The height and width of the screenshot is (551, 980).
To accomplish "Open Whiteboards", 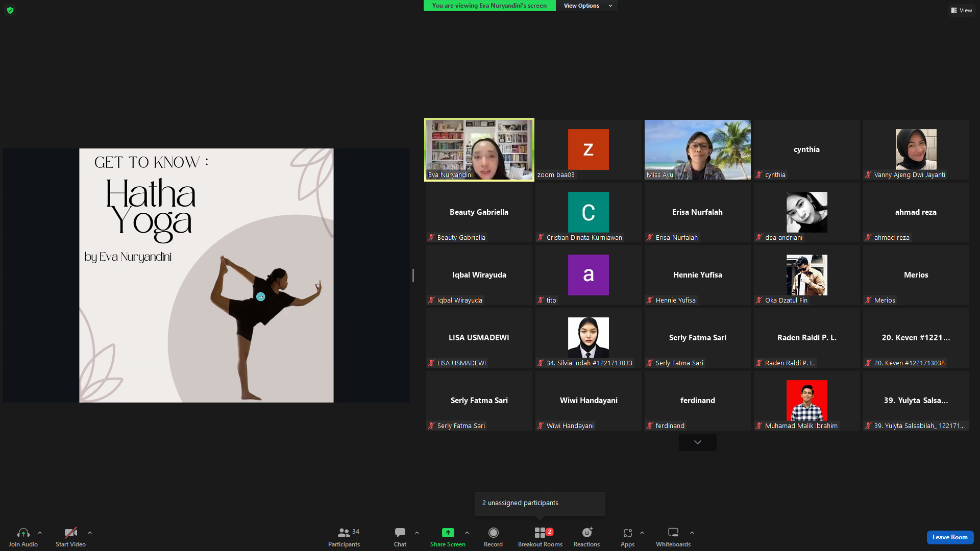I will (673, 537).
